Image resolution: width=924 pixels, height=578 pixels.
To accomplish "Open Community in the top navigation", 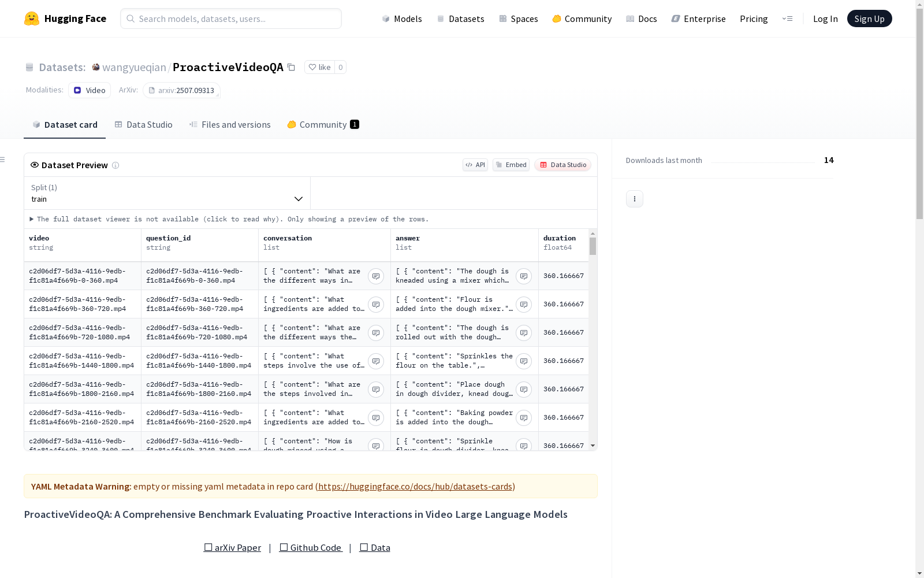I will click(x=582, y=19).
